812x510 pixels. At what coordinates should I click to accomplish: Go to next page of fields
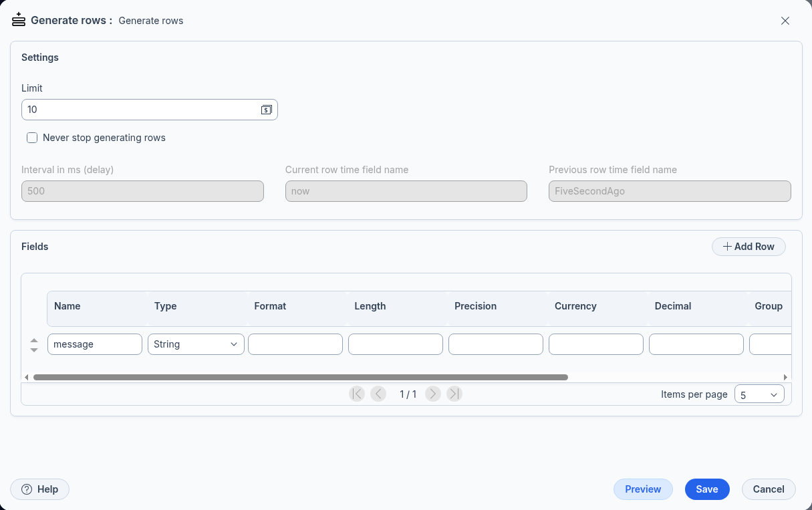tap(433, 394)
